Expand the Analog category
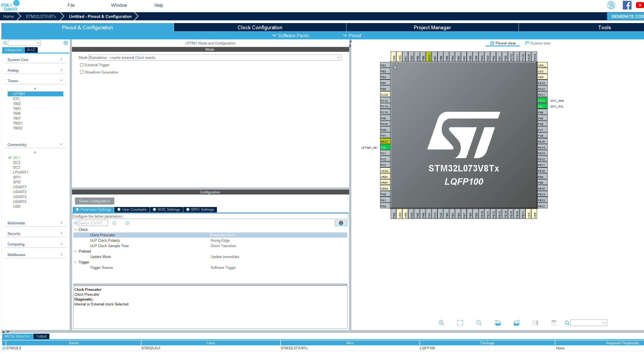The width and height of the screenshot is (644, 354). tap(35, 70)
